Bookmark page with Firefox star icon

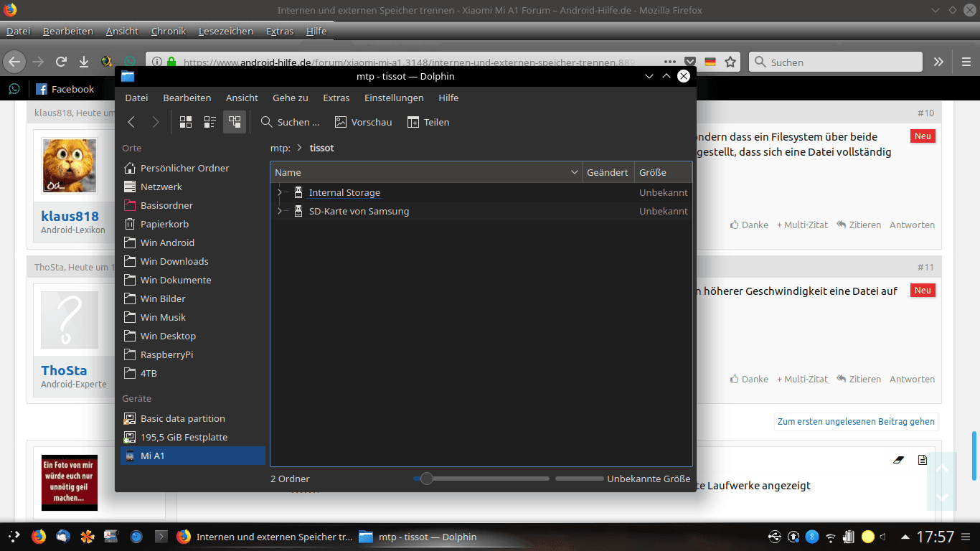tap(730, 62)
